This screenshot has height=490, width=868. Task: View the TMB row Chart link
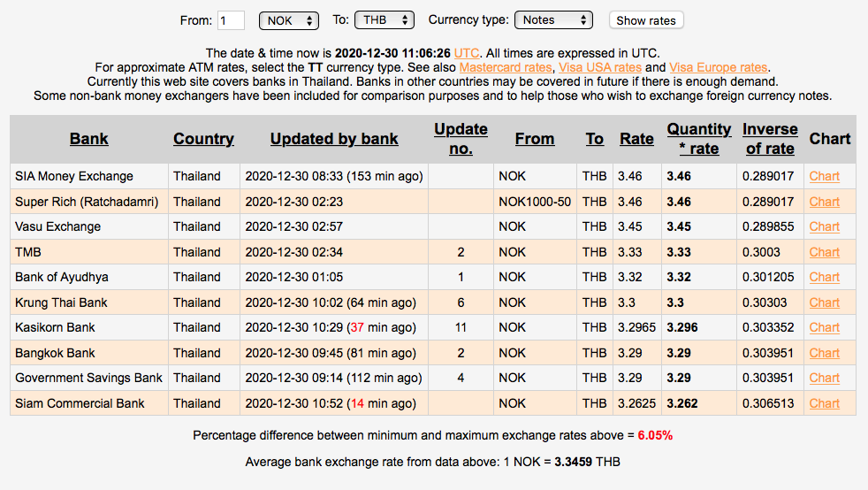(824, 252)
